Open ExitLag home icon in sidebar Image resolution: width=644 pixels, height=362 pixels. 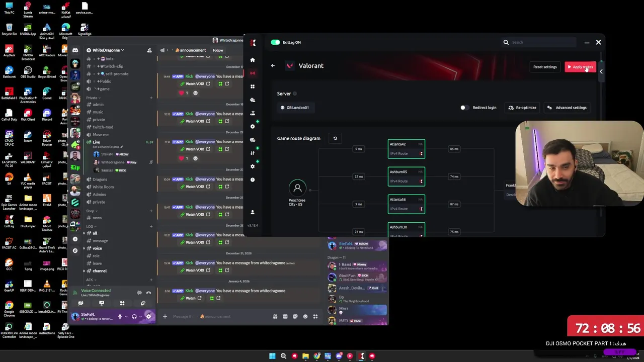tap(253, 60)
